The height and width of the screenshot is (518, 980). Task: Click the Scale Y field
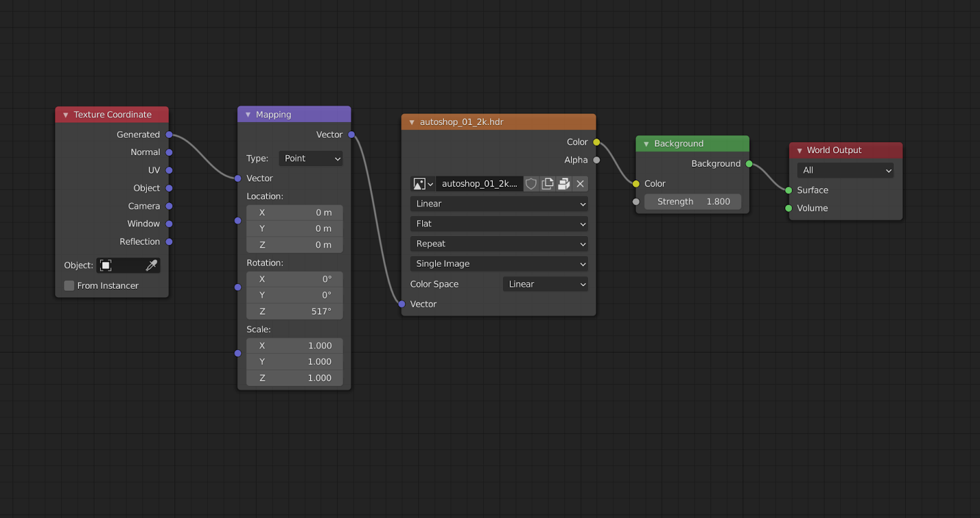pos(295,362)
